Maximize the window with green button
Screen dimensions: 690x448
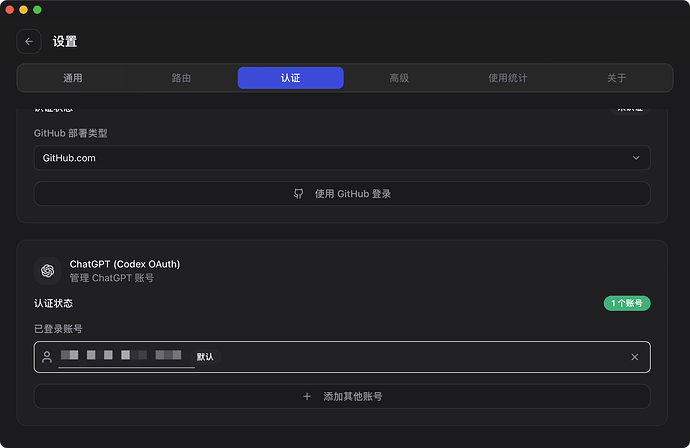pos(37,10)
